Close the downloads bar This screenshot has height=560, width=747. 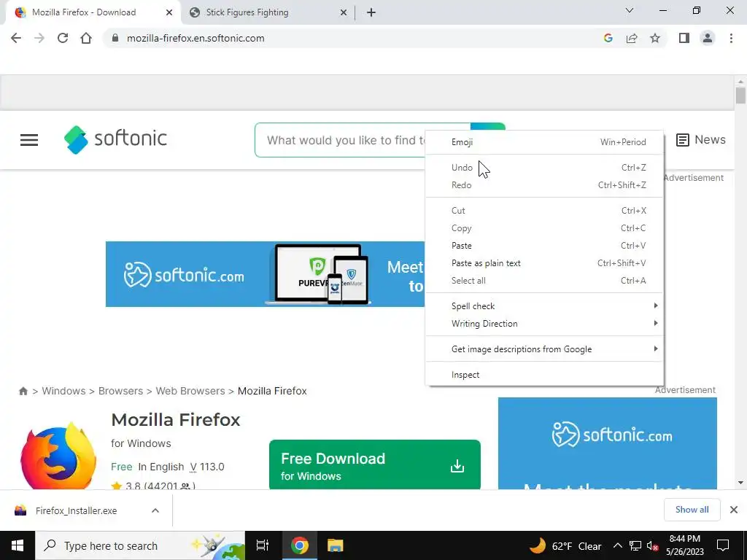point(734,510)
